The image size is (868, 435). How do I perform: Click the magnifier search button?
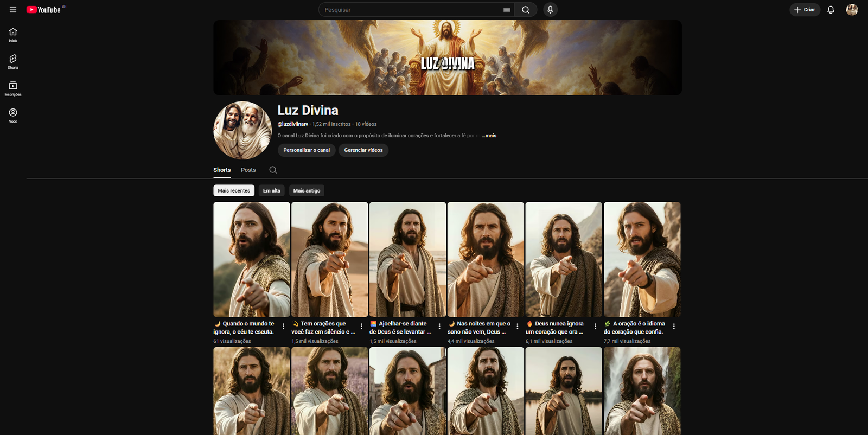(526, 10)
